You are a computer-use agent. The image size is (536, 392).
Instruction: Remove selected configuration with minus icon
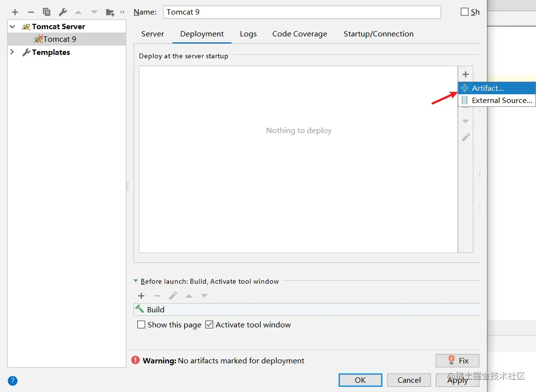pyautogui.click(x=31, y=12)
